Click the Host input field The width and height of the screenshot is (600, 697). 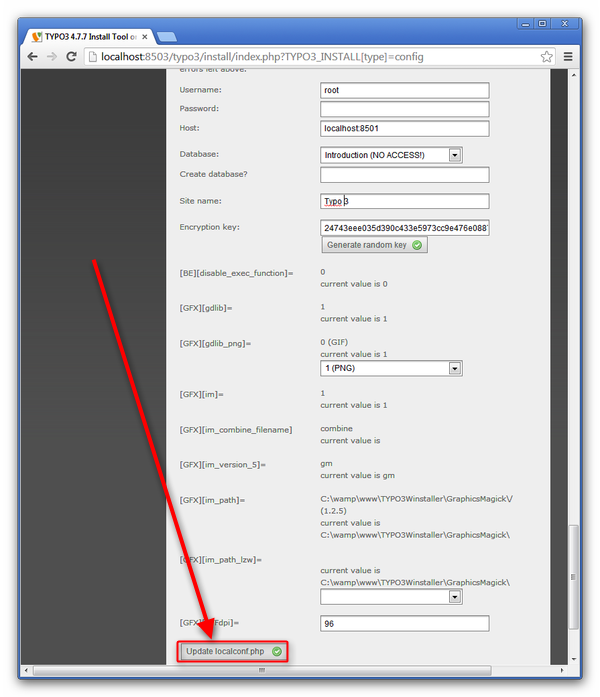pyautogui.click(x=404, y=128)
